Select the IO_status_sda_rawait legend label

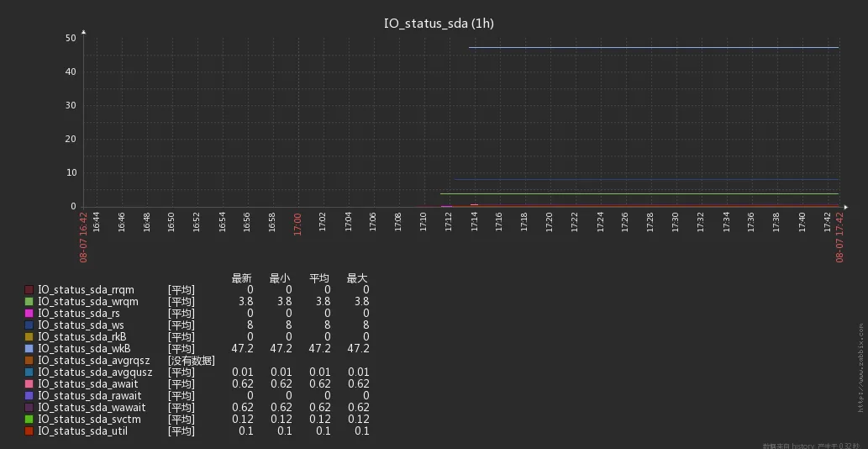coord(90,396)
